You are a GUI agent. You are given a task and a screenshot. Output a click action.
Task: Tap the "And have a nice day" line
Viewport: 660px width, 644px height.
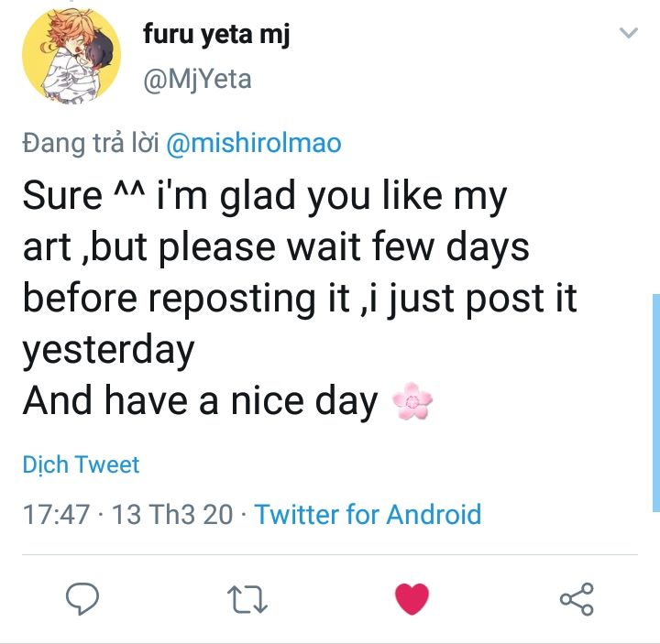coord(200,401)
